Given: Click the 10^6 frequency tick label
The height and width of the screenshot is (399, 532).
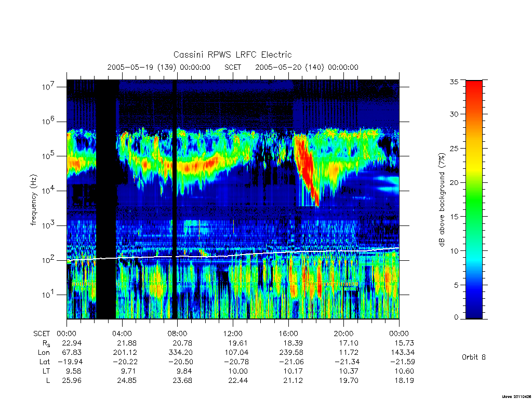Looking at the screenshot, I should pos(48,122).
